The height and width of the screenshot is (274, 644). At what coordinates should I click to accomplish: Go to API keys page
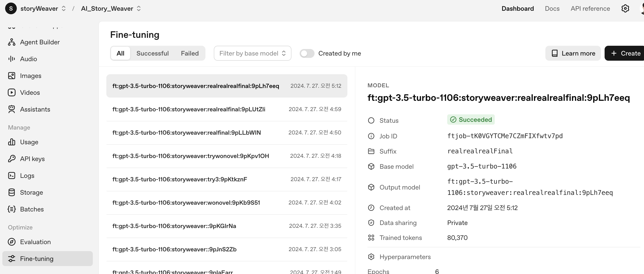click(x=32, y=159)
